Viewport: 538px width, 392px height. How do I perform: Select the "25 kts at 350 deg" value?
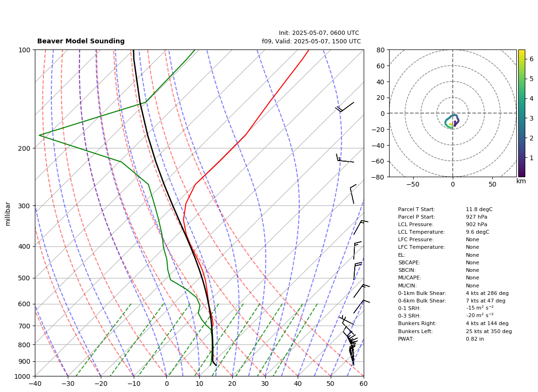coord(489,331)
